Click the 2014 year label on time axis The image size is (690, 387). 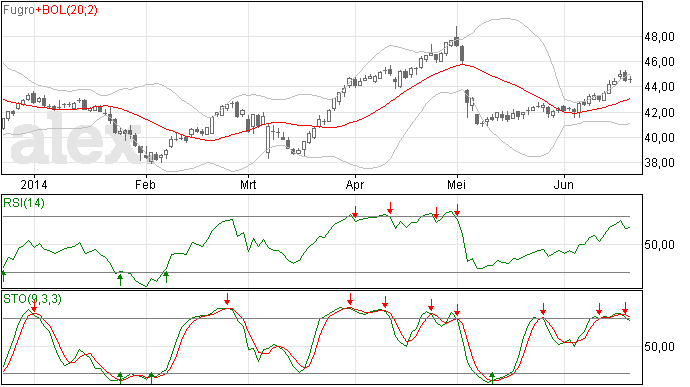[x=34, y=184]
